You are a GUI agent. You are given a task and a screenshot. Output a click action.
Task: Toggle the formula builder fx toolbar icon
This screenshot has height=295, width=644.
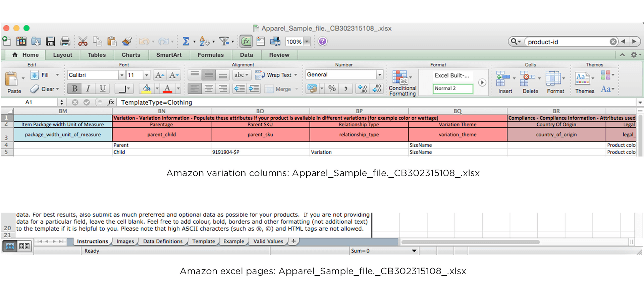pyautogui.click(x=246, y=42)
